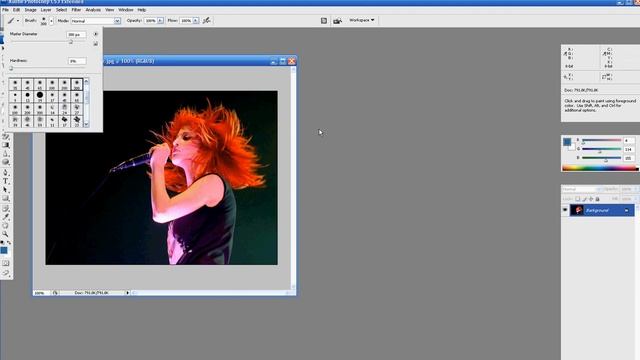Click the foreground color swatch in Color panel
Screen dimensions: 640x360
click(567, 142)
